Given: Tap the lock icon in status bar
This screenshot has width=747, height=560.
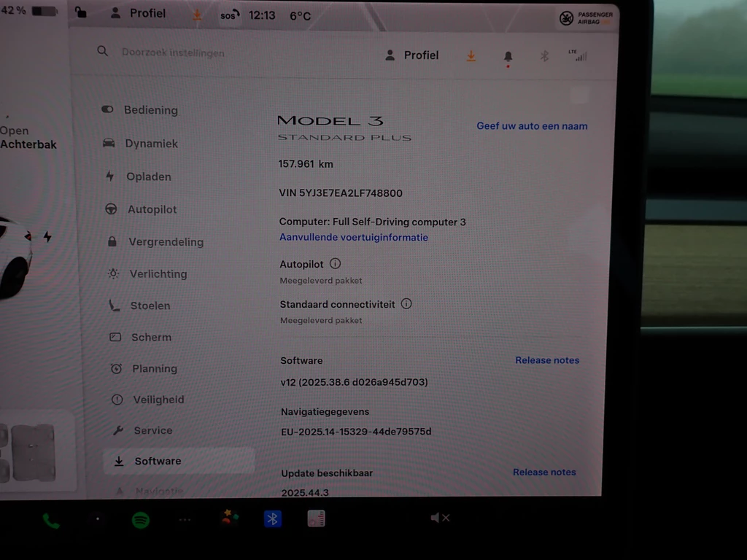Looking at the screenshot, I should point(81,12).
